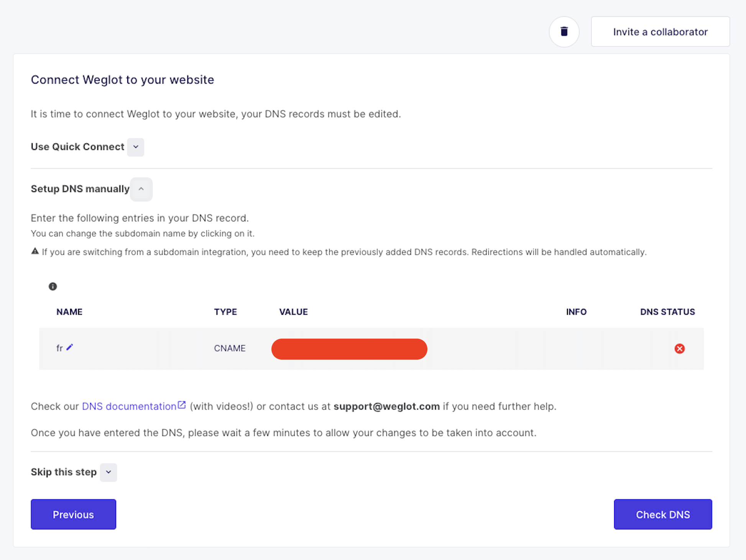
Task: Open the DNS documentation link
Action: coord(129,406)
